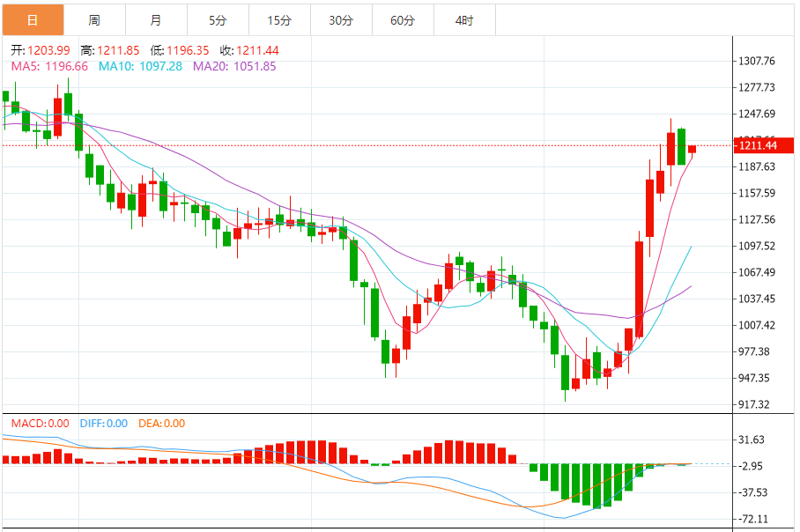The width and height of the screenshot is (800, 532).
Task: Click the 低:1196.35 low price value
Action: (180, 50)
